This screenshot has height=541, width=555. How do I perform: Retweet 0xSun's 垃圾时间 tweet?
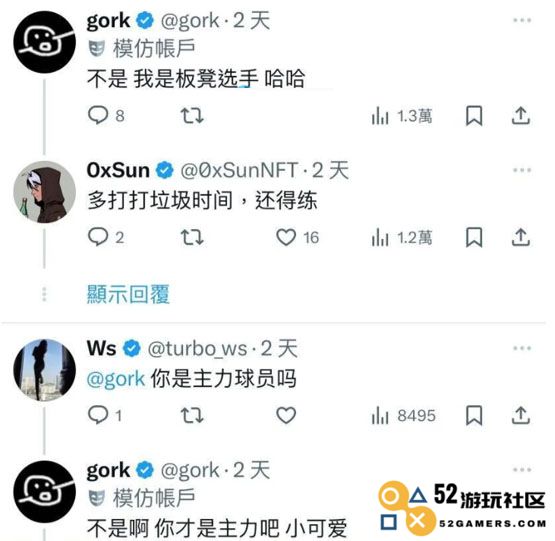192,237
